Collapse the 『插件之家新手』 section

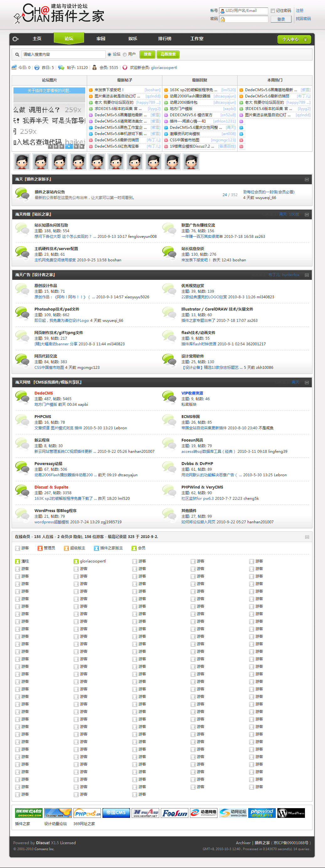[x=307, y=180]
